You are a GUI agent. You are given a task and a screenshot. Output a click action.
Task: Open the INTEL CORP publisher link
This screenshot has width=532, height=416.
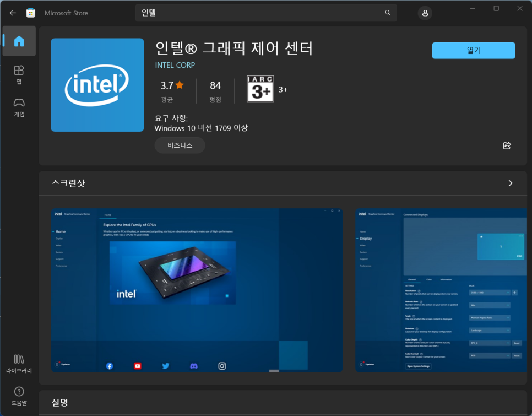pyautogui.click(x=175, y=65)
